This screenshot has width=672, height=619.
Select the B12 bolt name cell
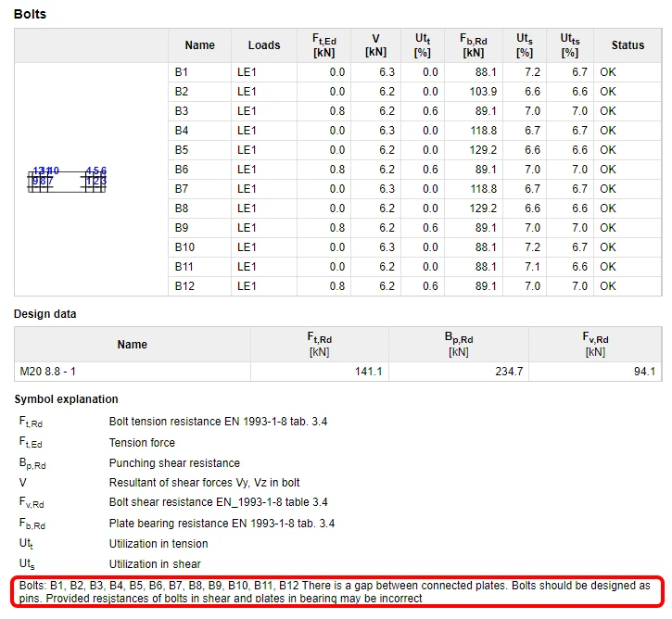(x=199, y=286)
